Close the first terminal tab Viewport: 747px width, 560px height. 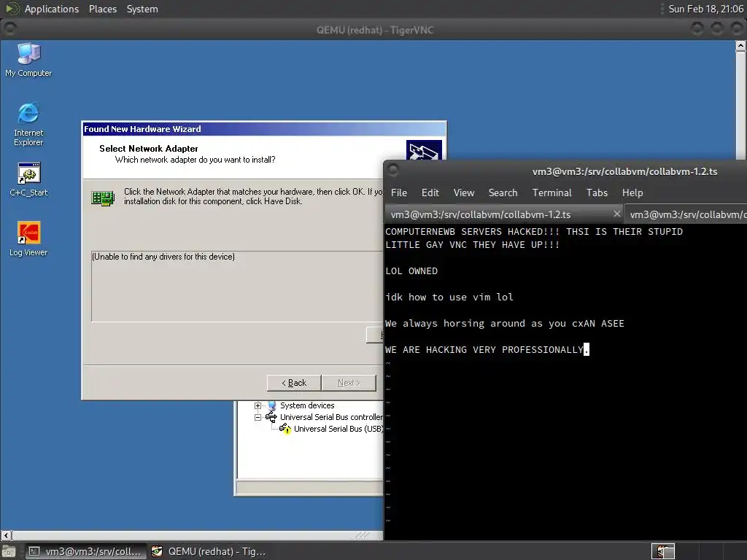pos(616,214)
